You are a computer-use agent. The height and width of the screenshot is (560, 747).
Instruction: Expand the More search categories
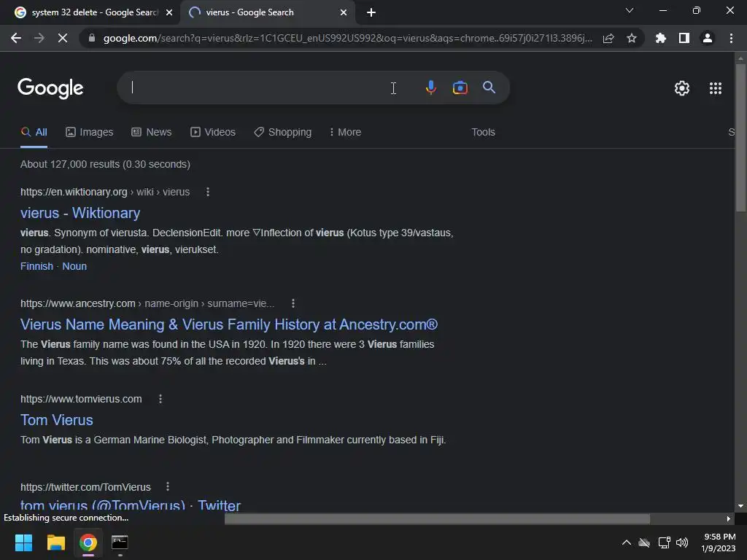(345, 133)
